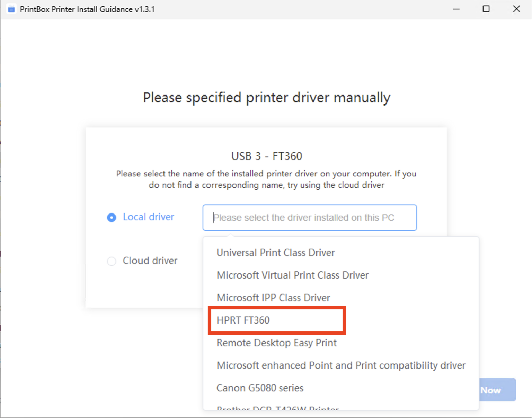532x418 pixels.
Task: Click the Cloud driver label text
Action: pos(150,261)
